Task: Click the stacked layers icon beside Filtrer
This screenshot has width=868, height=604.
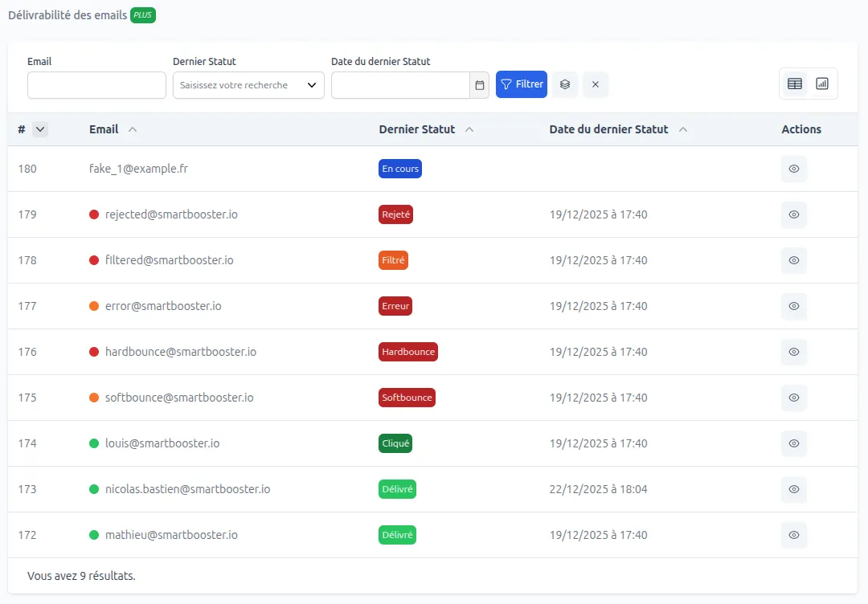Action: point(564,84)
